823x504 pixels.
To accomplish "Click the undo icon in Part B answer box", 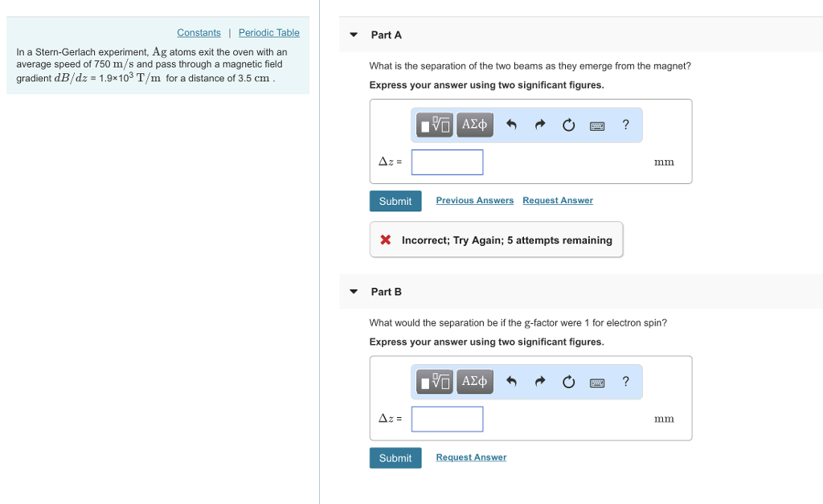I will point(511,381).
